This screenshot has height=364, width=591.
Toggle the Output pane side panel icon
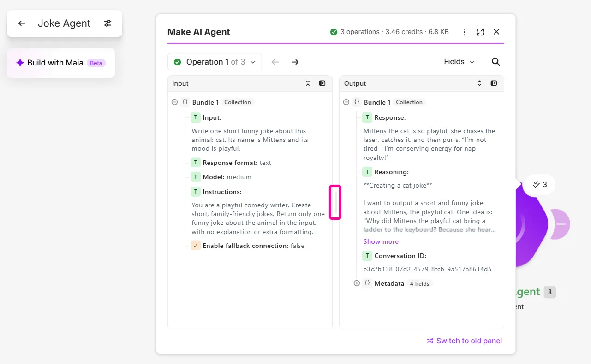tap(494, 83)
